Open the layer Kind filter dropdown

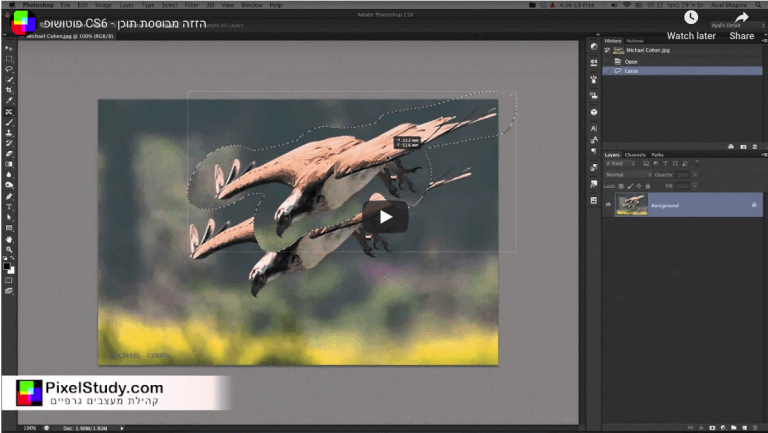[x=620, y=164]
